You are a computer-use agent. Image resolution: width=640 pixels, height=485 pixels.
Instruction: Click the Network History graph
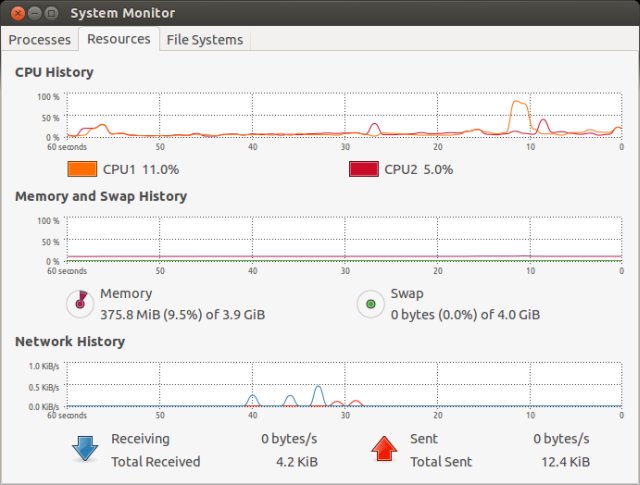[343, 386]
